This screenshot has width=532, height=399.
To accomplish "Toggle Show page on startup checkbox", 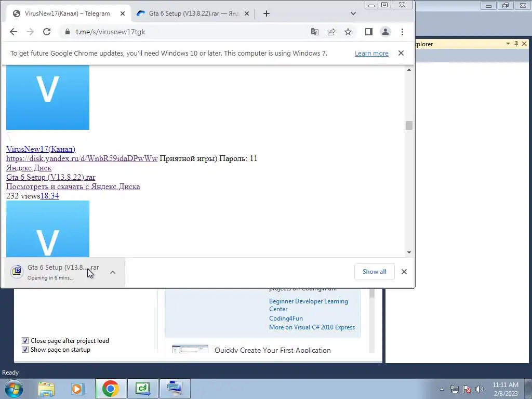I will [25, 350].
